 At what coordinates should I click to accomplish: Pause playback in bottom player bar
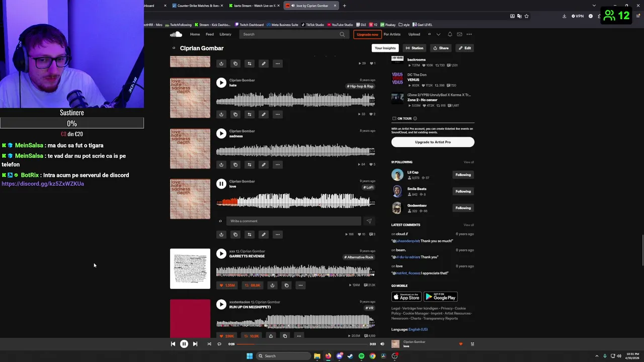184,344
